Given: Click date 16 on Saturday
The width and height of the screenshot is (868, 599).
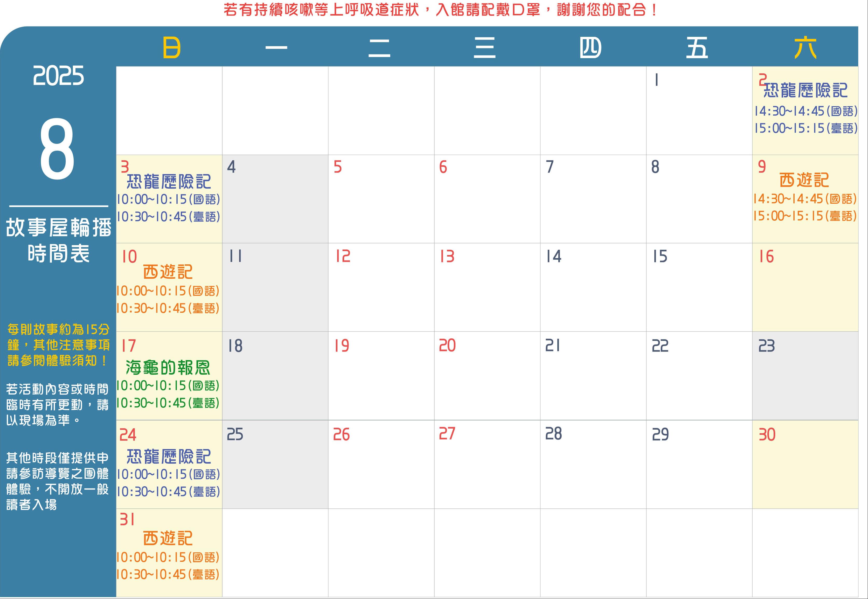Looking at the screenshot, I should tap(766, 256).
